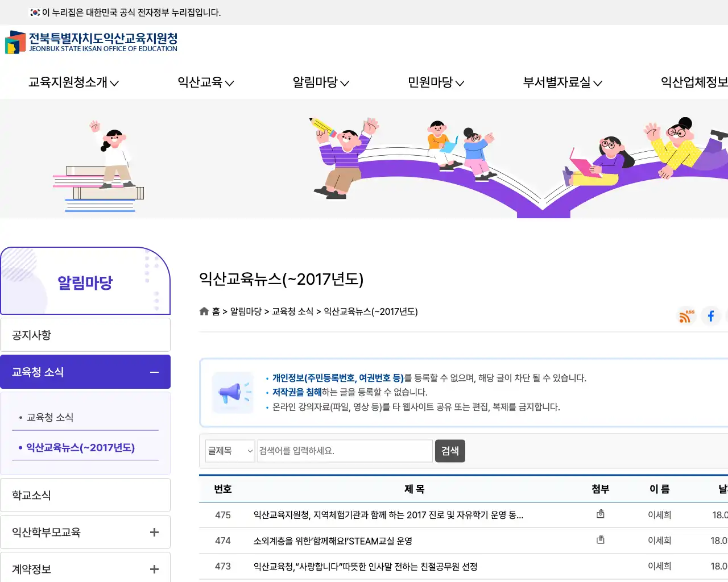
Task: Click the Korean flag icon in the banner
Action: [34, 11]
